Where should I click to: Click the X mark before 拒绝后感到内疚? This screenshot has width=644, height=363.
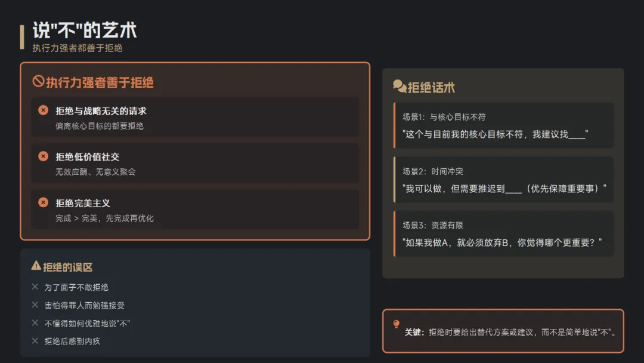(x=35, y=341)
